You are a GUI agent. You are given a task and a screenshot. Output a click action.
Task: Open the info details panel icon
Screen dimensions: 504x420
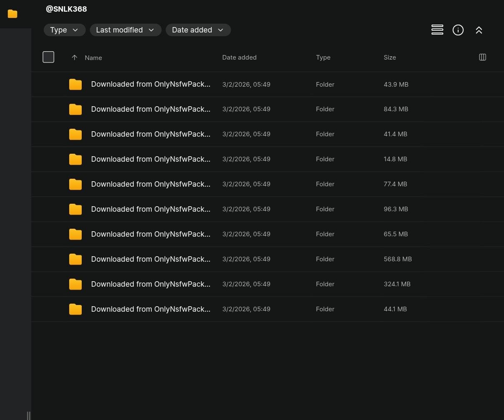pyautogui.click(x=458, y=30)
